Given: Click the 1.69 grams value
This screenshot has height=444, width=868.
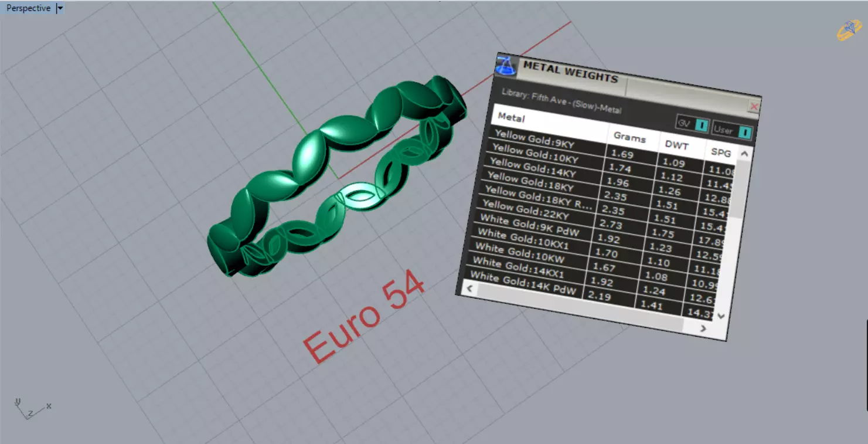Looking at the screenshot, I should pos(621,154).
